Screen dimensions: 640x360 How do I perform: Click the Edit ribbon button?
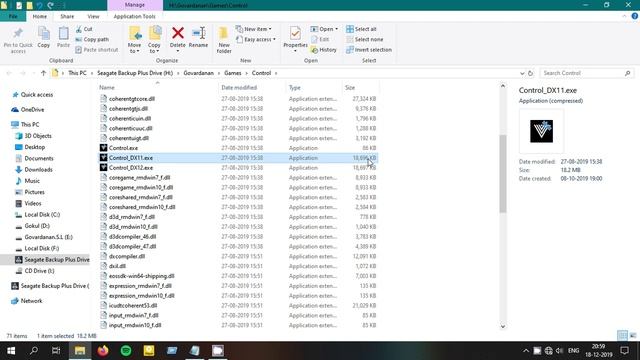(x=320, y=40)
